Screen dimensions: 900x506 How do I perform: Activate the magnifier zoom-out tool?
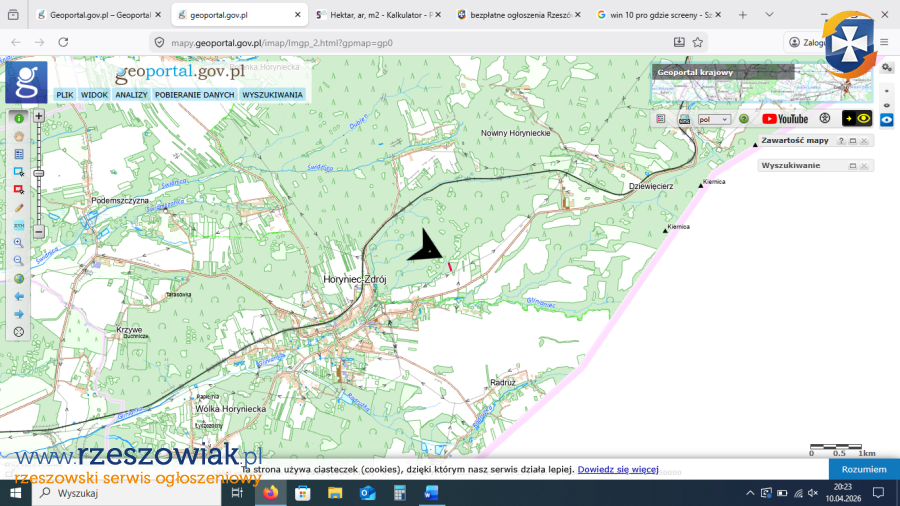(19, 261)
